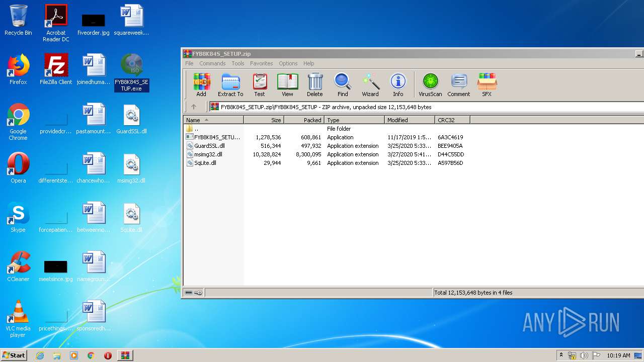This screenshot has width=644, height=362.
Task: Launch the Wizard tool
Action: coord(370,84)
